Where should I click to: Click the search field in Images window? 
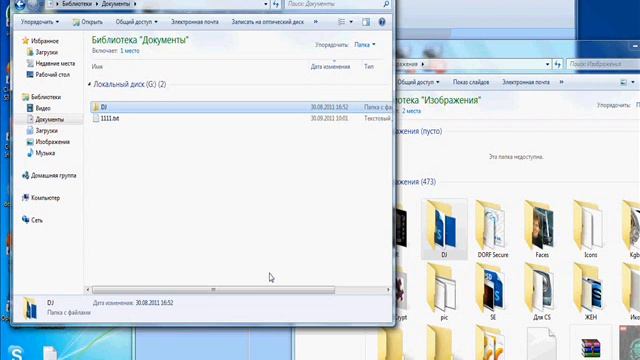(603, 64)
